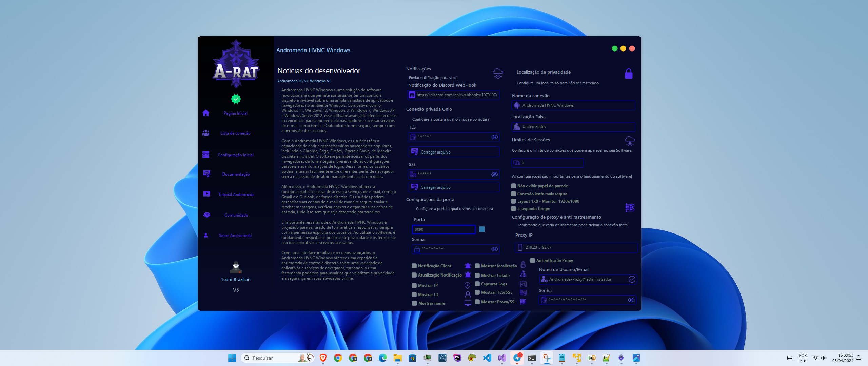This screenshot has width=868, height=366.
Task: Reveal the Proxy Senha field contents
Action: (x=631, y=300)
